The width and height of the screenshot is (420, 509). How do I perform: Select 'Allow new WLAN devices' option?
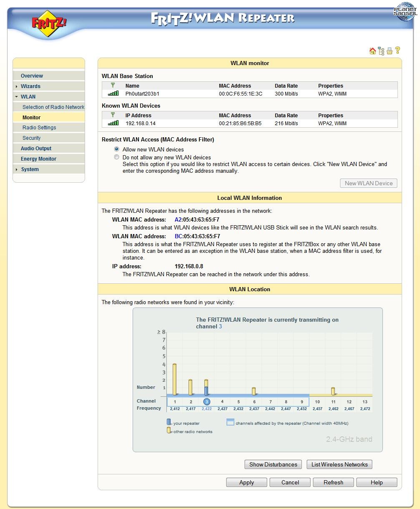click(117, 149)
